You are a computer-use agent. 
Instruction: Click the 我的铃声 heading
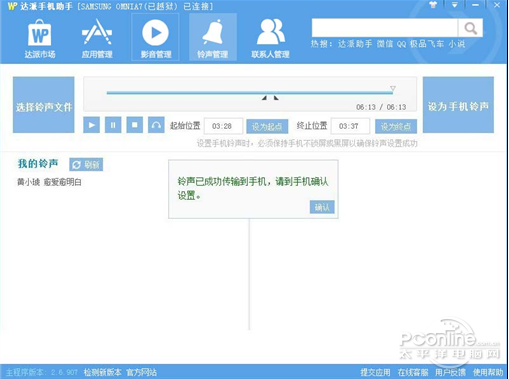(38, 164)
